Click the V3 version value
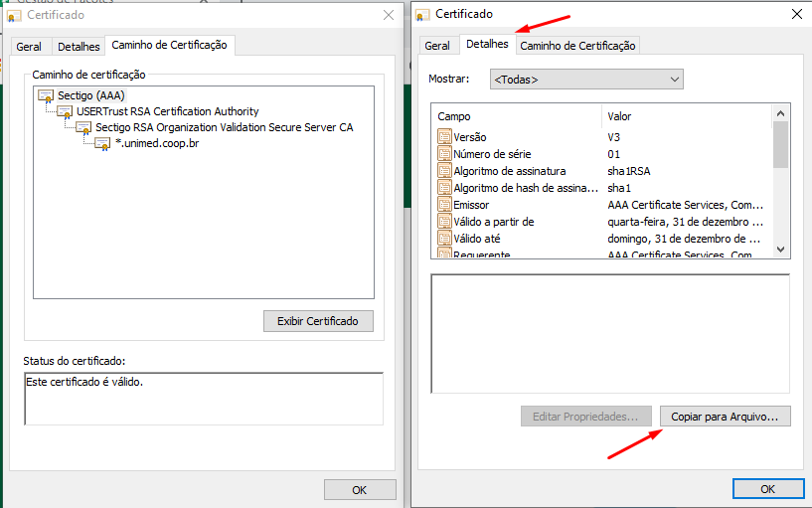812x508 pixels. point(613,137)
